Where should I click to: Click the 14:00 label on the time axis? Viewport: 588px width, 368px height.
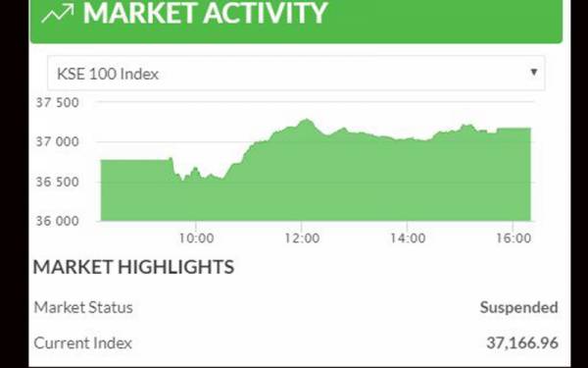pos(408,238)
